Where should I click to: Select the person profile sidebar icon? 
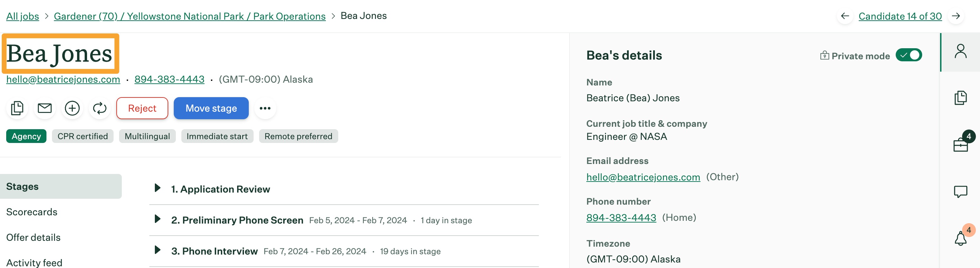click(960, 51)
